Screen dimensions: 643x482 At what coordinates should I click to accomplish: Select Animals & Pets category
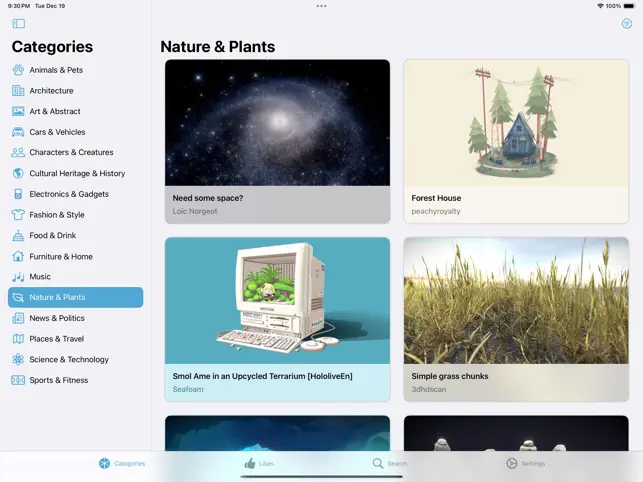pos(75,70)
